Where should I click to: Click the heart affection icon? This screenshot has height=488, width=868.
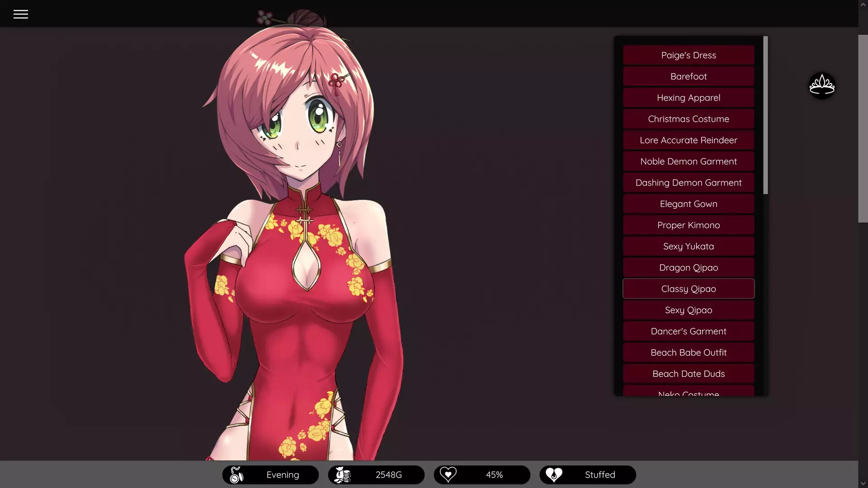pos(448,475)
